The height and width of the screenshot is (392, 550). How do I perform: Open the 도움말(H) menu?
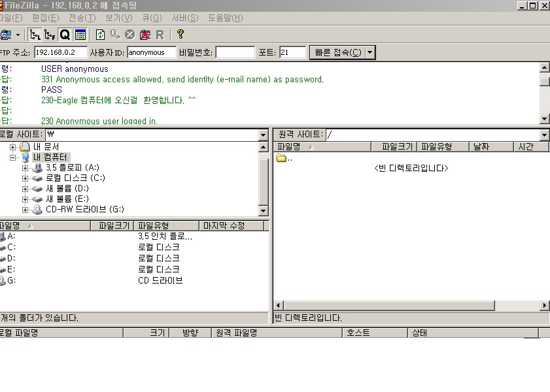(x=225, y=18)
